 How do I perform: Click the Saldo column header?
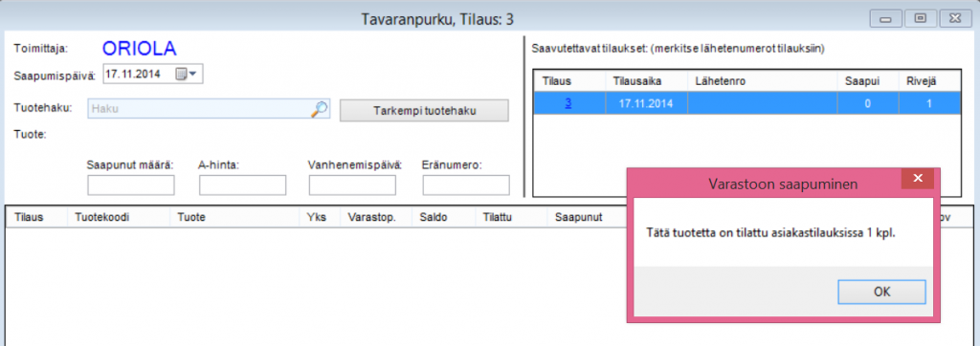(x=443, y=217)
